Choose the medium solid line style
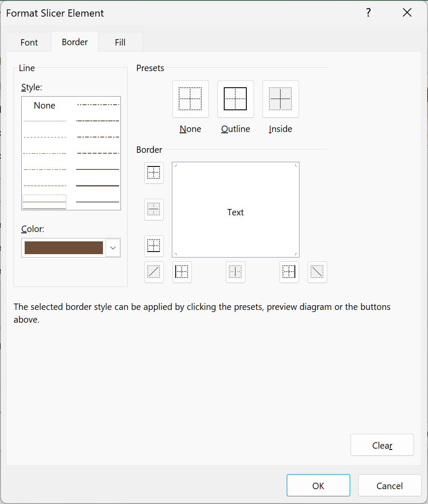428x504 pixels. [98, 169]
